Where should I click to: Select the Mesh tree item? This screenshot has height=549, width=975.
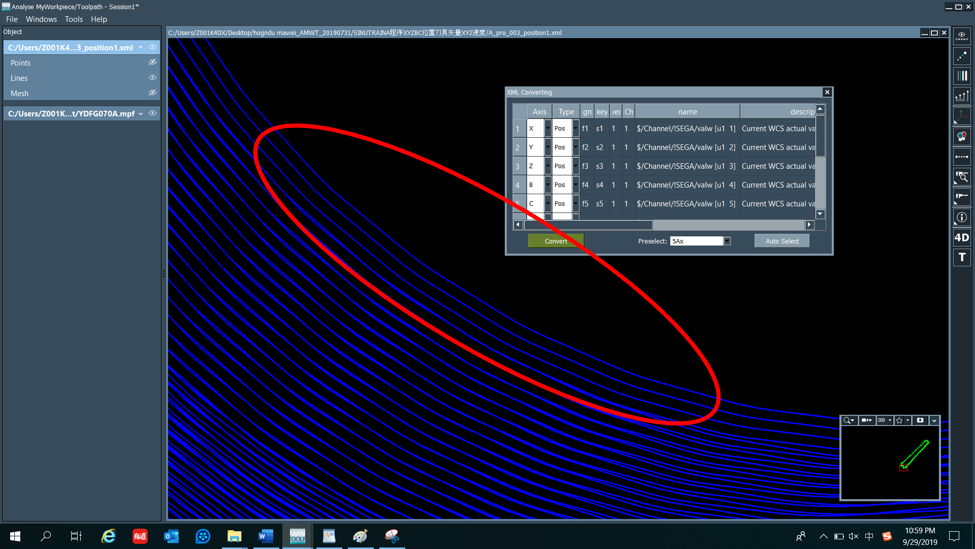point(19,93)
